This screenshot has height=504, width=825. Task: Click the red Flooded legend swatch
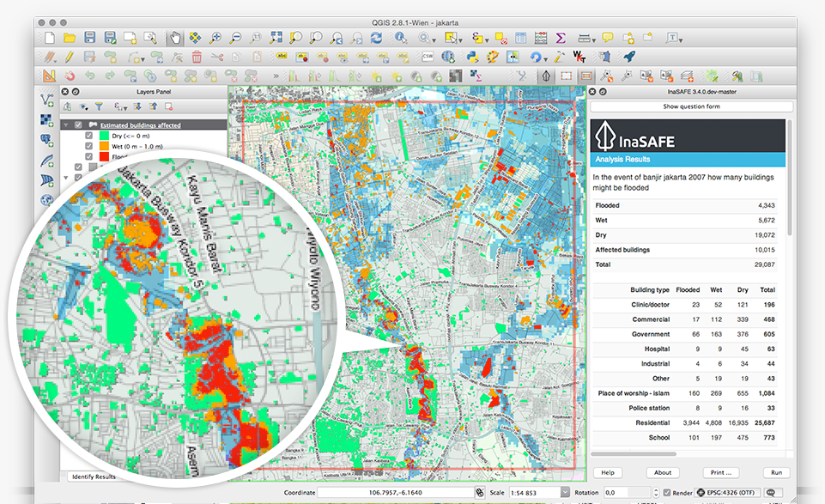pyautogui.click(x=104, y=157)
